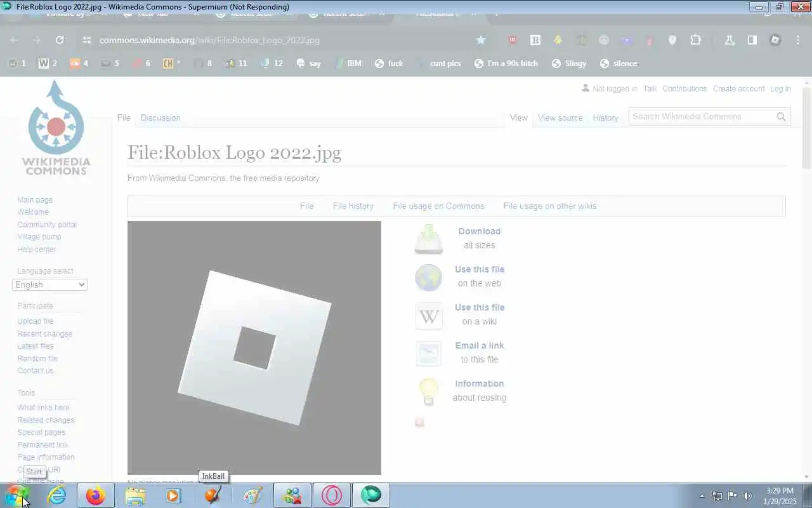This screenshot has height=508, width=812.
Task: Open the Main page sidebar link
Action: [35, 200]
